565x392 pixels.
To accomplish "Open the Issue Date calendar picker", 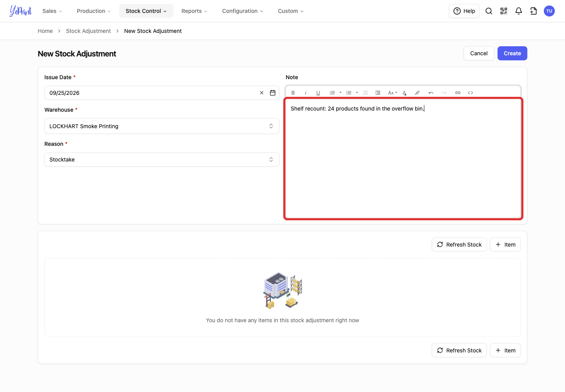I will pos(273,93).
